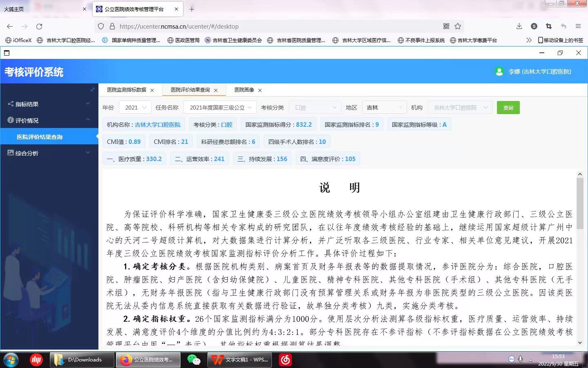Open the Firefox screenshot crop tool
The image size is (588, 368).
click(548, 26)
